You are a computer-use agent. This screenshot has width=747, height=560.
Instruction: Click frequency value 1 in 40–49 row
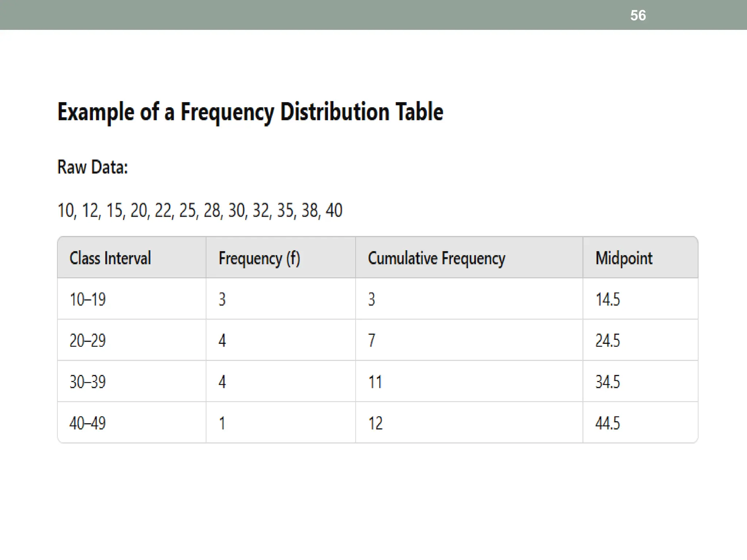(222, 423)
